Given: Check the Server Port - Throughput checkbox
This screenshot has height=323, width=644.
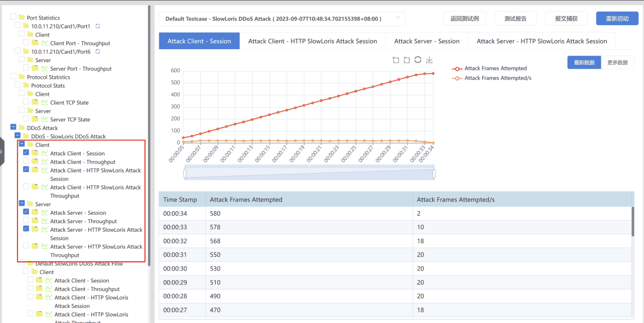Looking at the screenshot, I should 26,68.
